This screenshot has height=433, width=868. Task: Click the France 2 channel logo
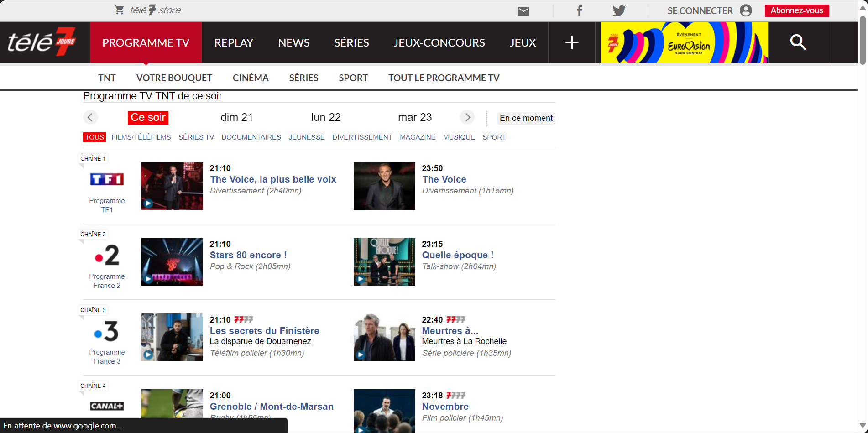107,255
